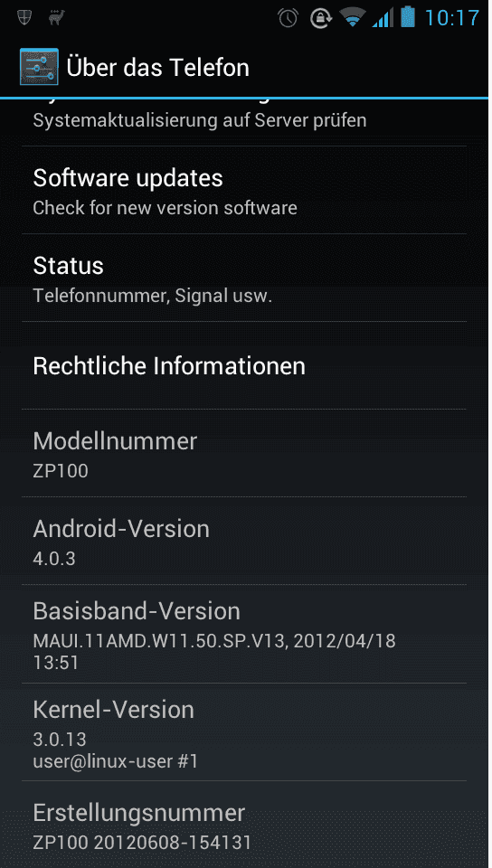Tap the Modellnummer ZP100 entry

tap(244, 453)
